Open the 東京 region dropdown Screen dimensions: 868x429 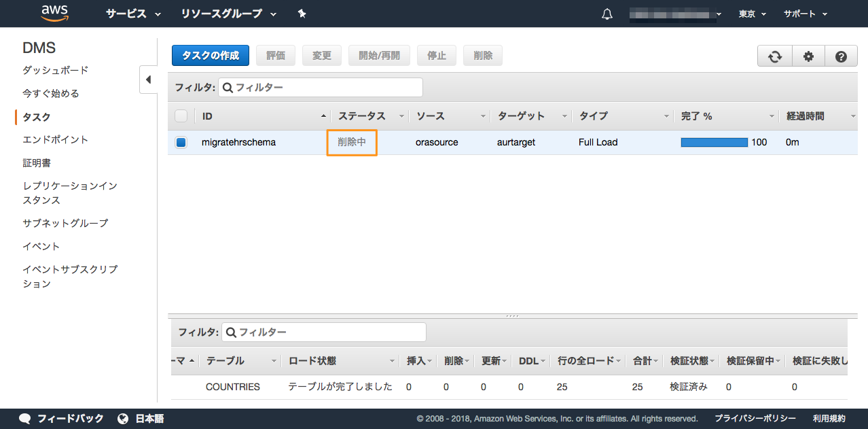click(x=752, y=14)
